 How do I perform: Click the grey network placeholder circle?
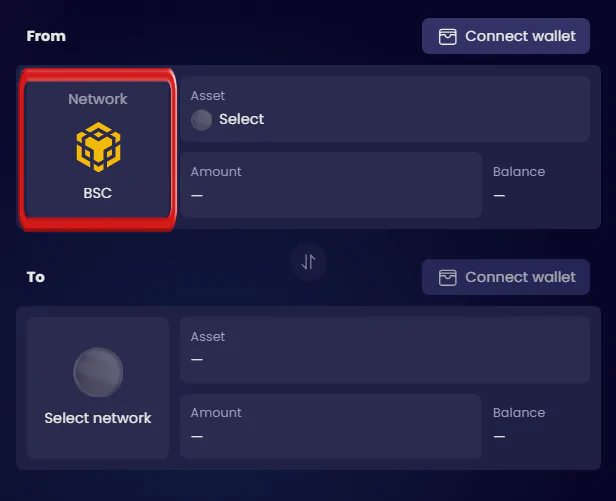click(x=98, y=372)
